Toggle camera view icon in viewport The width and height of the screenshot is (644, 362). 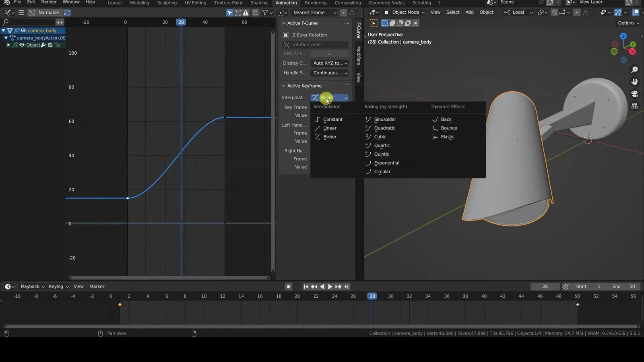634,94
